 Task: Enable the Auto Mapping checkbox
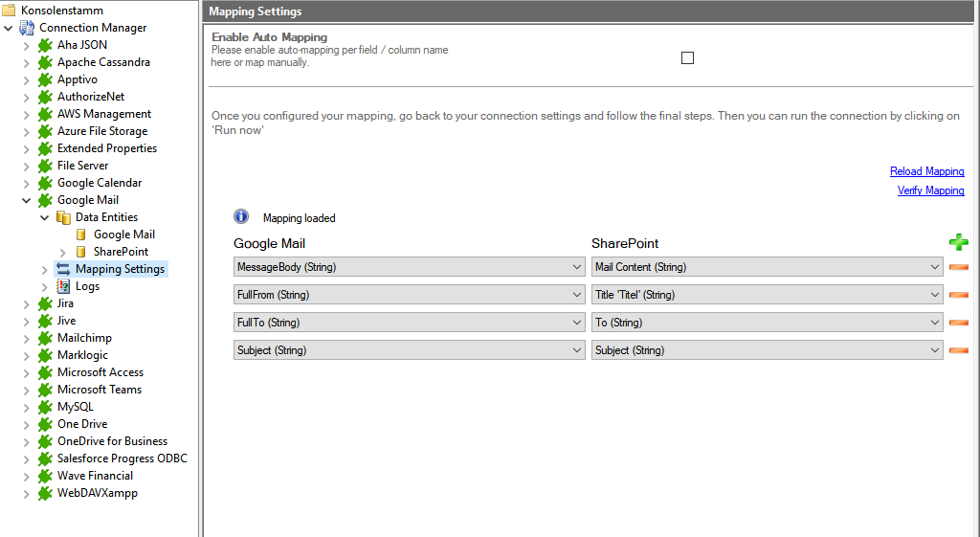[x=687, y=58]
